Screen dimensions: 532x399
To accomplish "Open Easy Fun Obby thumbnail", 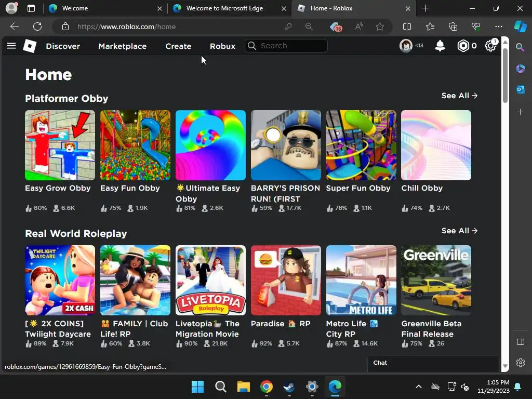I will [135, 145].
